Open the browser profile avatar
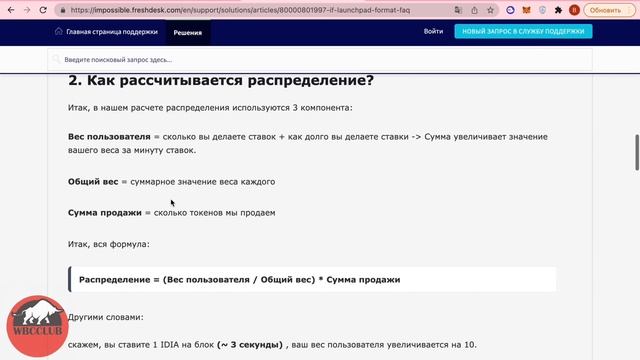The width and height of the screenshot is (640, 360). (574, 10)
